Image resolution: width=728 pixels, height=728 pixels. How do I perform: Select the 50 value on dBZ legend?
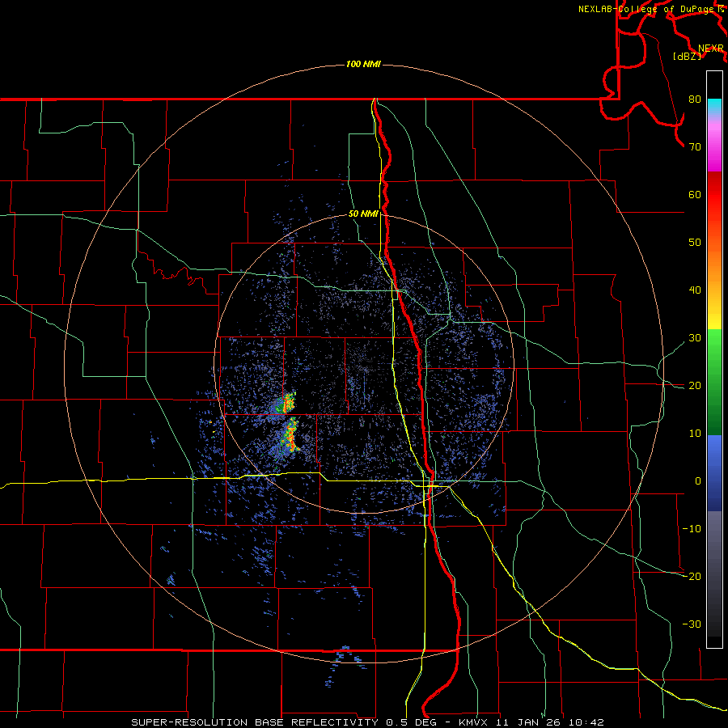click(x=695, y=243)
